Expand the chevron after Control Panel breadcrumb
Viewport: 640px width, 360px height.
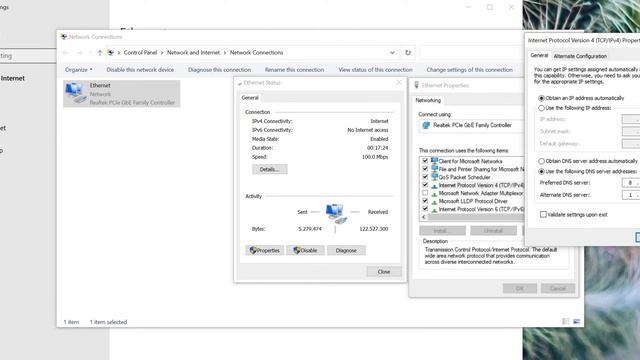click(x=162, y=53)
